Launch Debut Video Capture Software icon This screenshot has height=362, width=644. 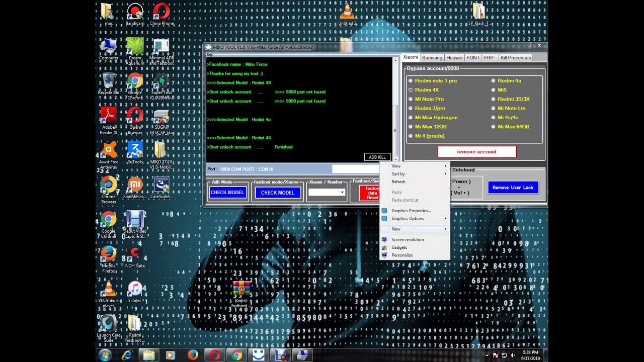pos(135,225)
